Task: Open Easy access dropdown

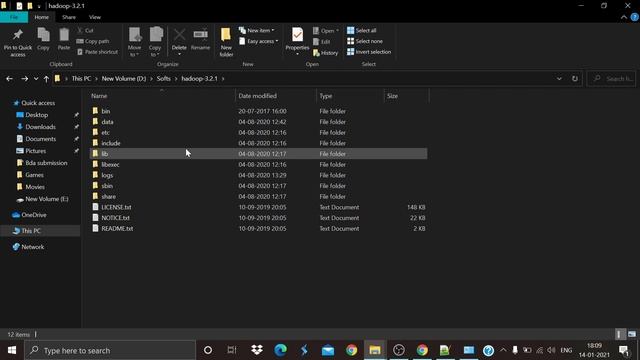Action: point(258,41)
